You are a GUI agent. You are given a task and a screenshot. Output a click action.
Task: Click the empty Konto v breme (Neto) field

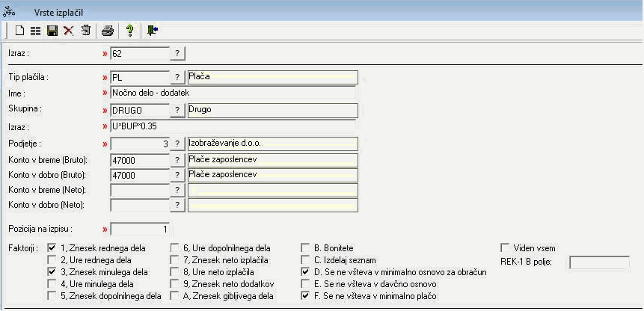140,191
